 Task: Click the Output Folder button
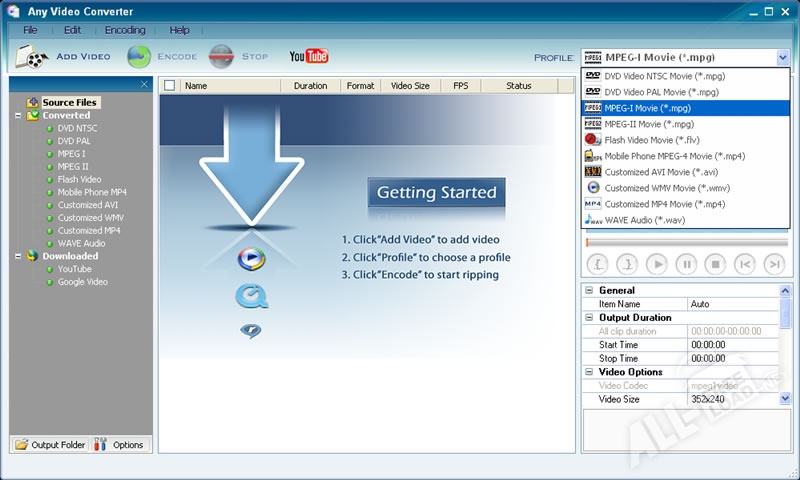tap(50, 445)
